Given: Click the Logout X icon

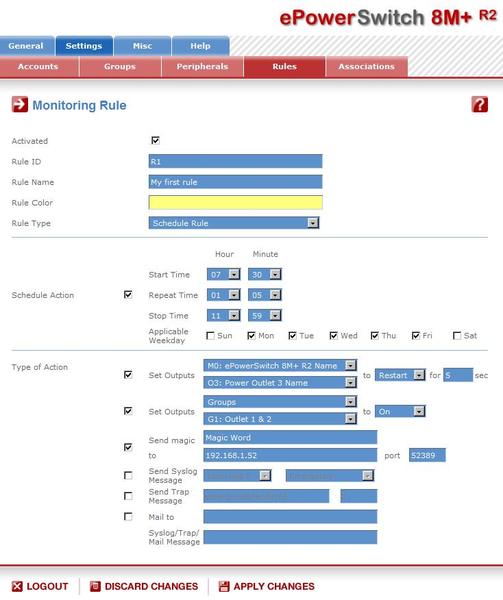Looking at the screenshot, I should click(17, 586).
